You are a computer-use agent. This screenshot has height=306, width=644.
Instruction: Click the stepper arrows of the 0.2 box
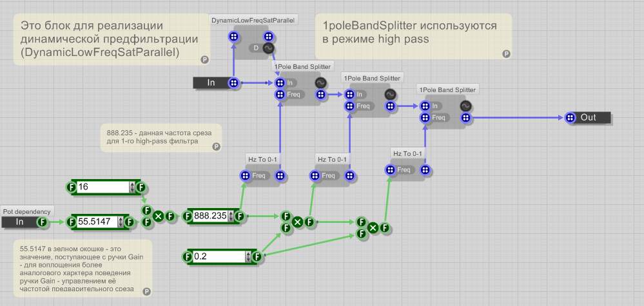pyautogui.click(x=248, y=257)
